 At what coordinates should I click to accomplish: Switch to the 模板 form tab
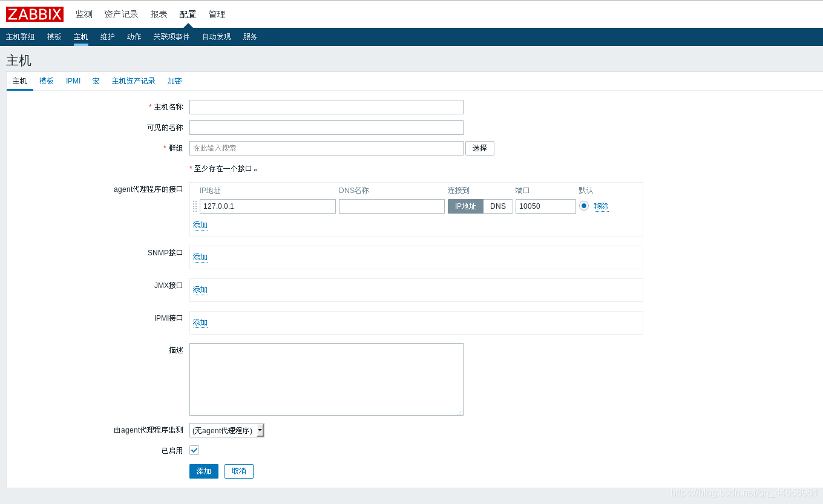[x=47, y=81]
